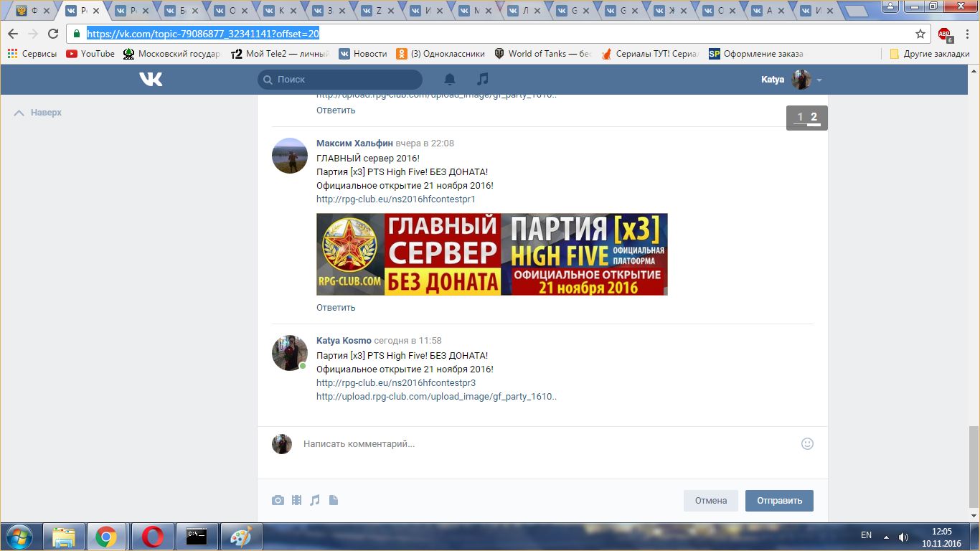Open File Explorer from the taskbar

click(64, 537)
